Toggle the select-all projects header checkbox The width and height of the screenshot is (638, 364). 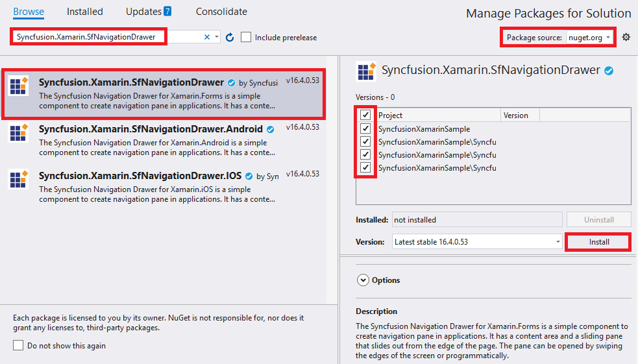tap(365, 115)
